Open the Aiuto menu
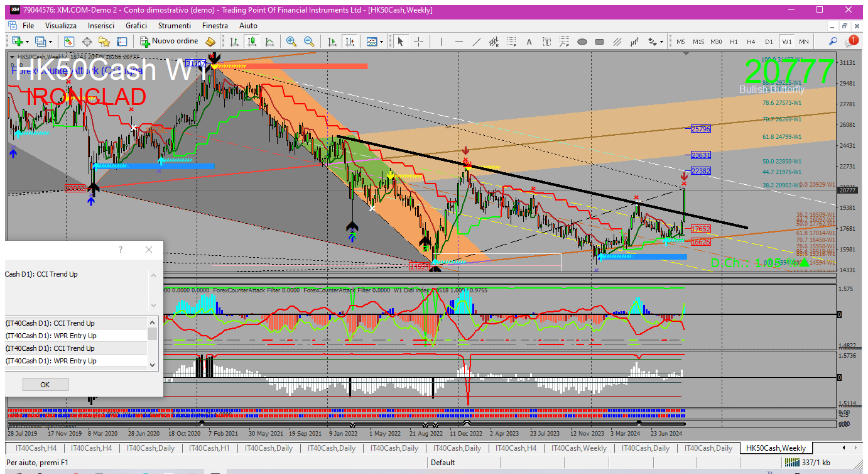 point(248,26)
